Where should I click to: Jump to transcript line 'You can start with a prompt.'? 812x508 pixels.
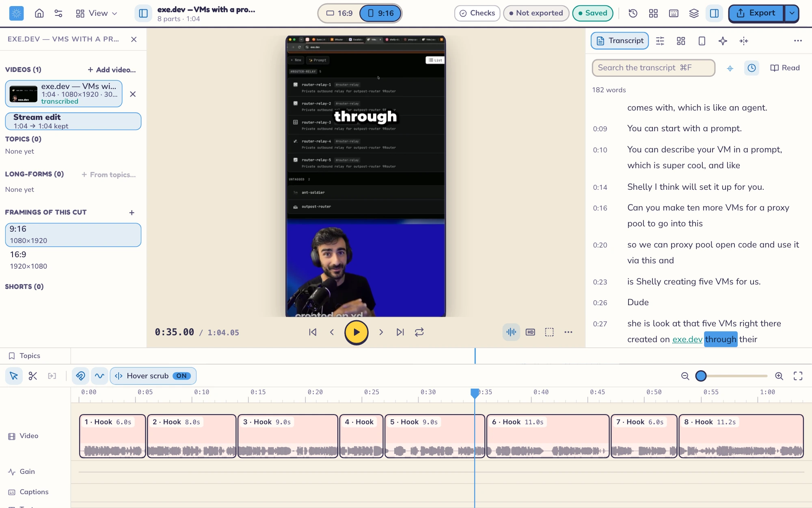pos(684,128)
